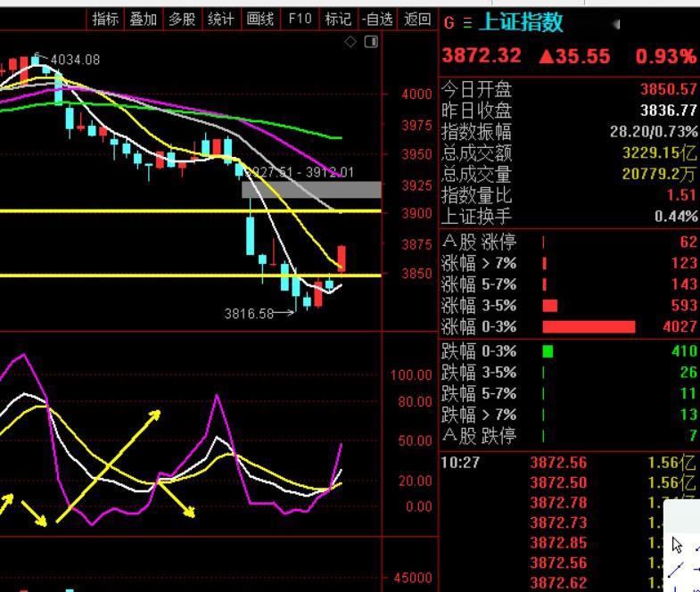700x592 pixels.
Task: Select the lower yellow horizontal line at 3850
Action: (x=191, y=275)
